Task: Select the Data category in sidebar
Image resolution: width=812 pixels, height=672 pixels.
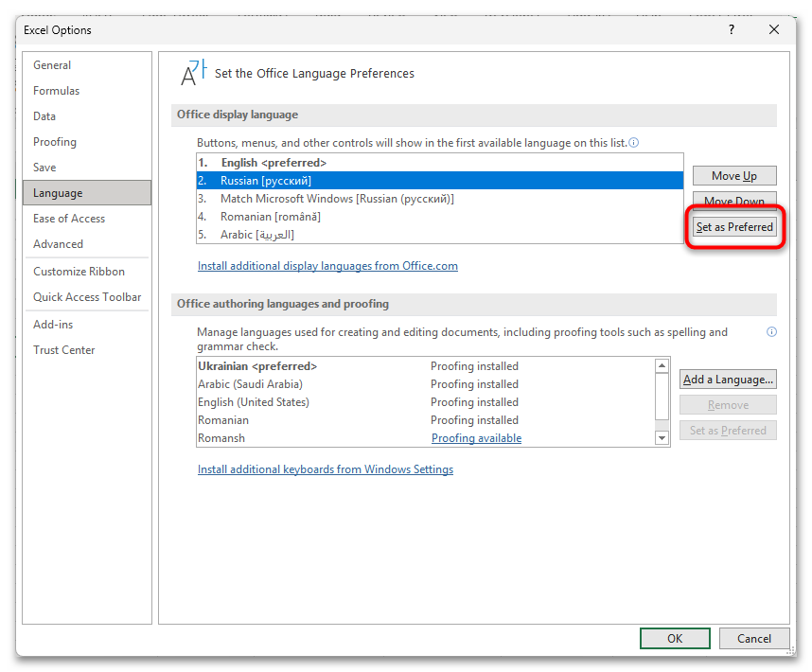Action: click(87, 116)
